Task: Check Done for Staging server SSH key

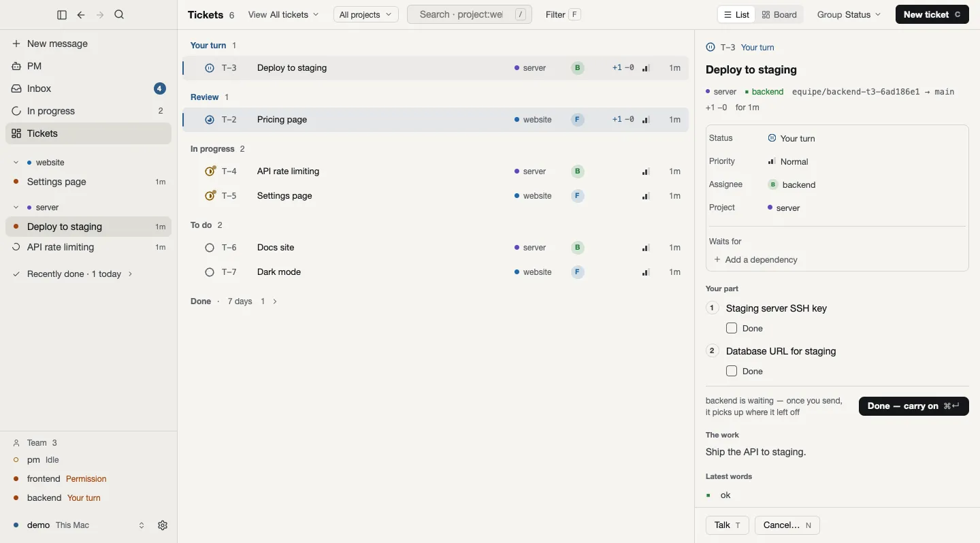Action: point(732,329)
